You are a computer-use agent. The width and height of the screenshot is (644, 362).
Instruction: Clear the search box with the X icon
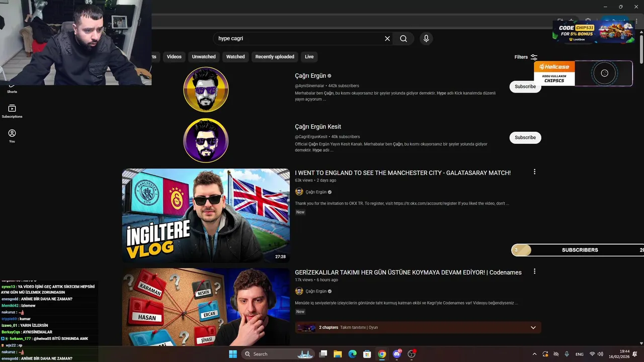[387, 39]
